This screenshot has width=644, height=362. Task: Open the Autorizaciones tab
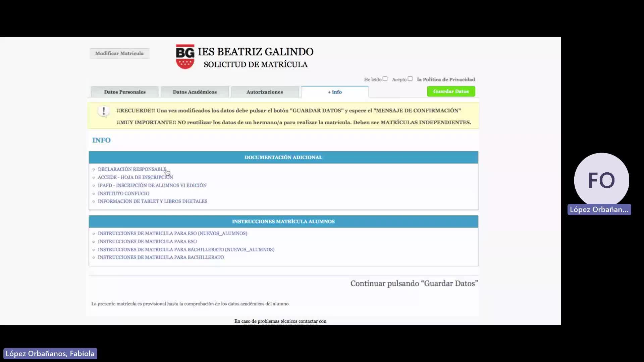pos(264,92)
